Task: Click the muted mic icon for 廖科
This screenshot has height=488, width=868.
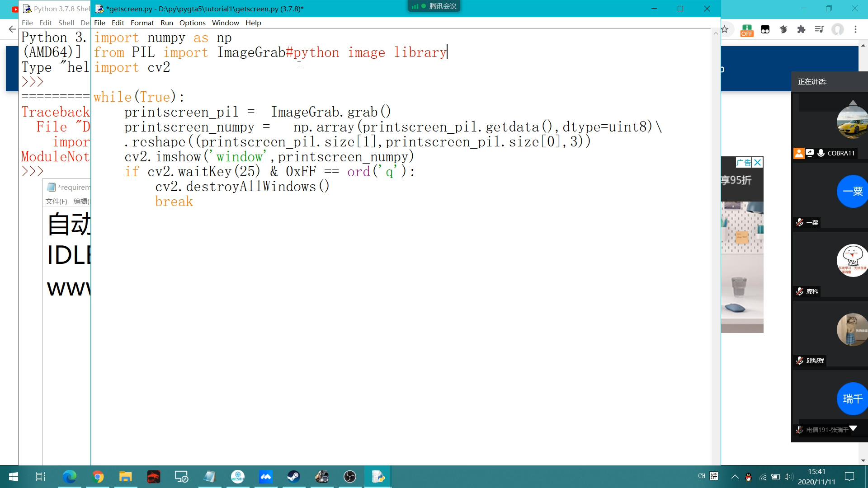Action: pos(800,291)
